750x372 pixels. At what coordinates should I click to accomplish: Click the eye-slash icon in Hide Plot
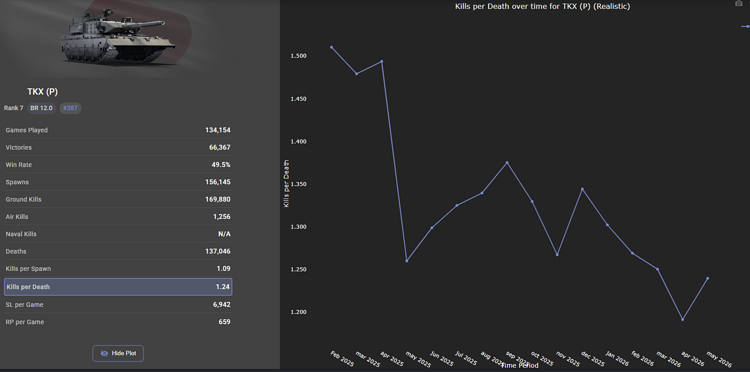(x=104, y=353)
